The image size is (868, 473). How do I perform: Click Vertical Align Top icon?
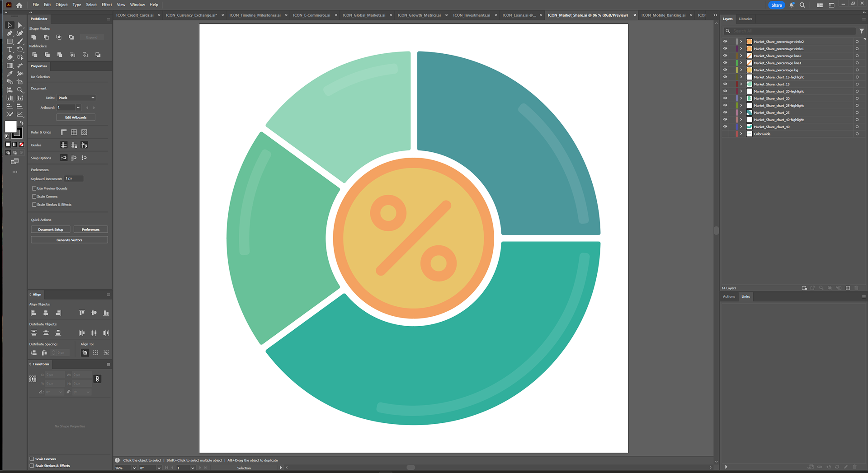[82, 313]
